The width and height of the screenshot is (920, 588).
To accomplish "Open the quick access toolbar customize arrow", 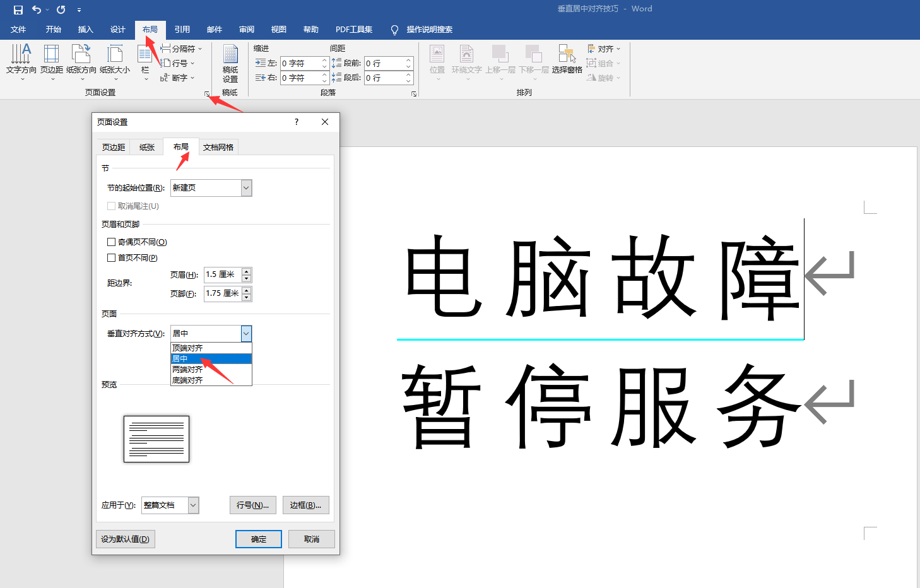I will click(79, 10).
